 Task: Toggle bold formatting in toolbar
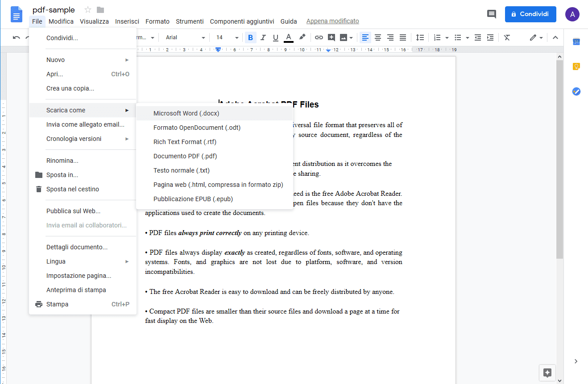point(250,37)
